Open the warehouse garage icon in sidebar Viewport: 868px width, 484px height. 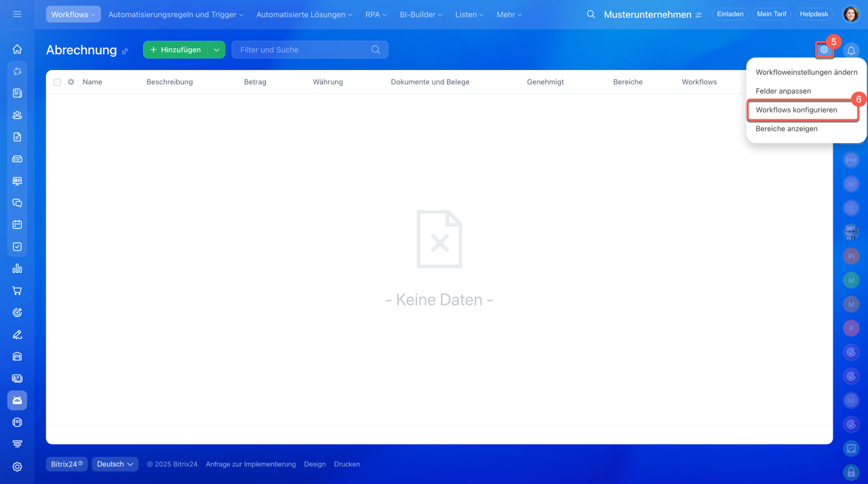coord(17,356)
